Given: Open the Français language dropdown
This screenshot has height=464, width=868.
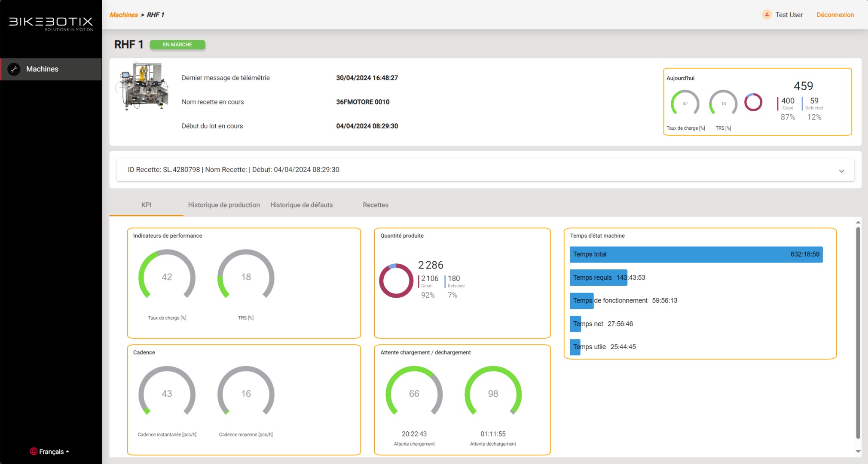Looking at the screenshot, I should 52,452.
